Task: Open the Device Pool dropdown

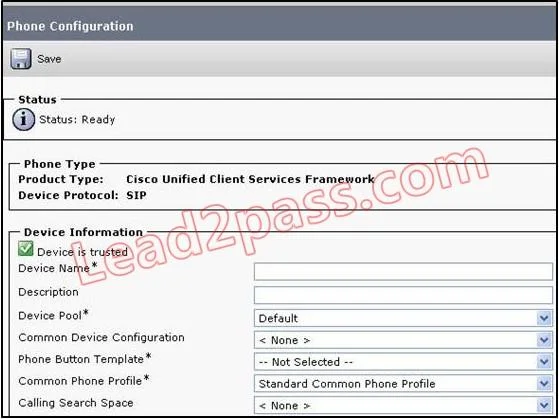Action: pos(403,318)
